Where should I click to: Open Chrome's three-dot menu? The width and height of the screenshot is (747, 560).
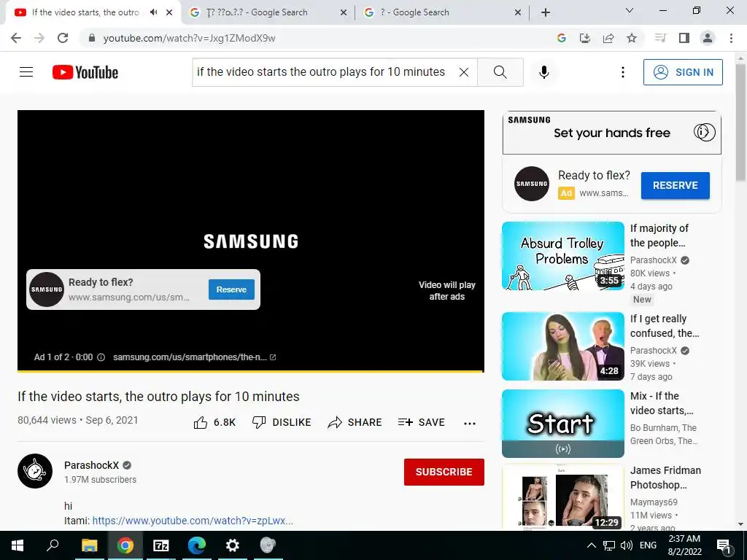pyautogui.click(x=731, y=38)
